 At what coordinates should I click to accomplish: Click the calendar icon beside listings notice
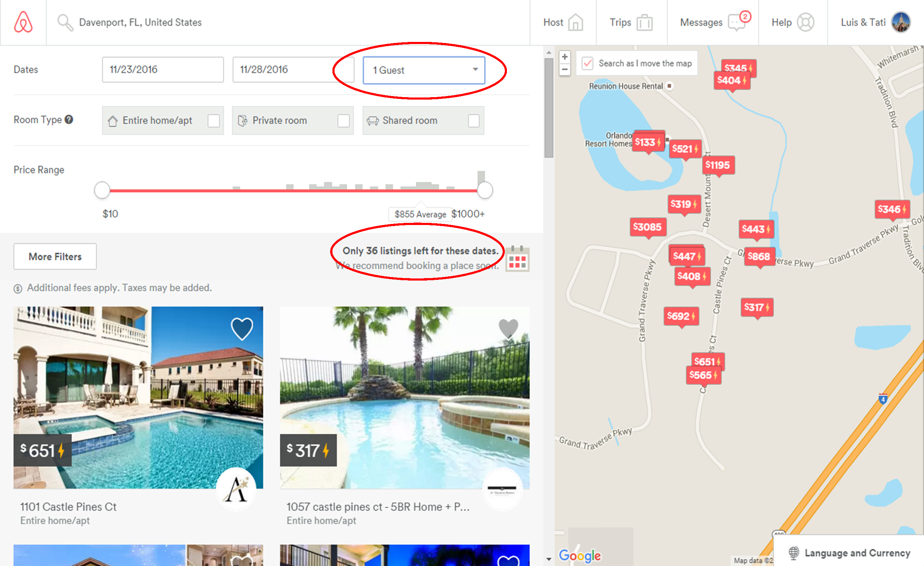pos(517,259)
